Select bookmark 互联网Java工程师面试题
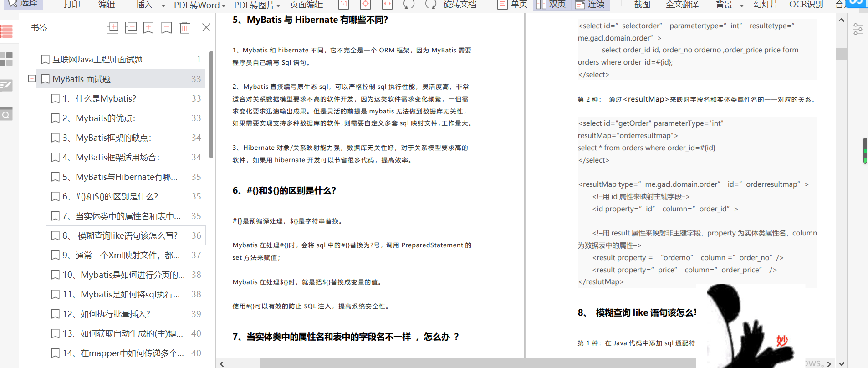 121,59
